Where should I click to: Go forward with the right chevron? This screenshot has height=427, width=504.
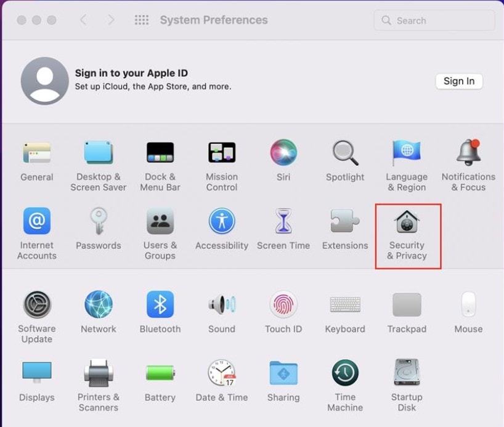112,20
